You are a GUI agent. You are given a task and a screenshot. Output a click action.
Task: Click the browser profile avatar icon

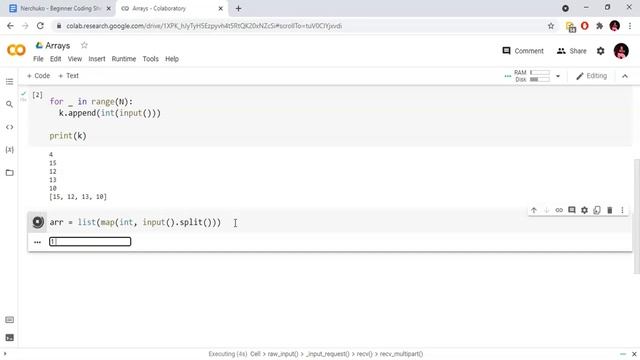[615, 26]
